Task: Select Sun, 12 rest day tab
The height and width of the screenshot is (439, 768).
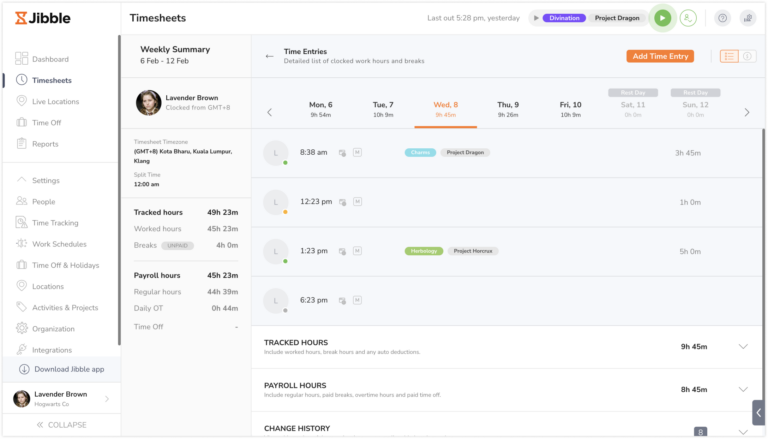Action: [x=696, y=105]
